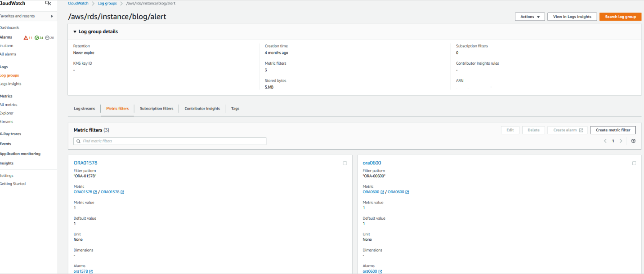Screen dimensions: 644x274
Task: Open All metrics in the sidebar
Action: tap(9, 105)
